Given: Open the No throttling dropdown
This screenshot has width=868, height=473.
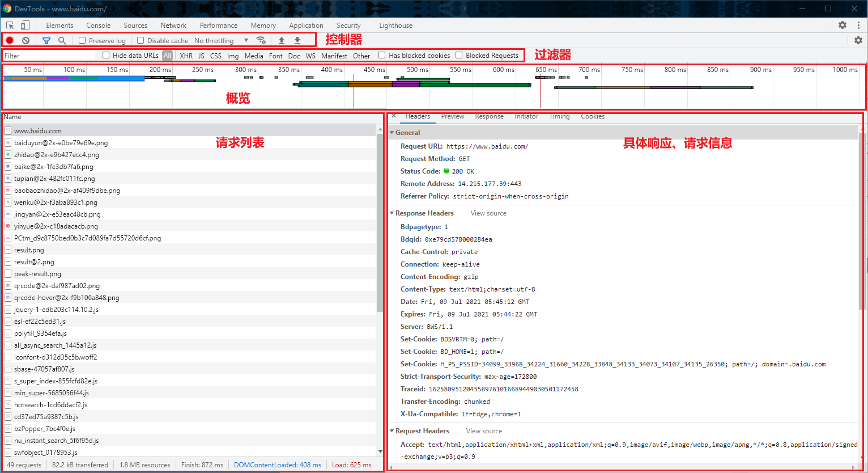Looking at the screenshot, I should pyautogui.click(x=221, y=41).
